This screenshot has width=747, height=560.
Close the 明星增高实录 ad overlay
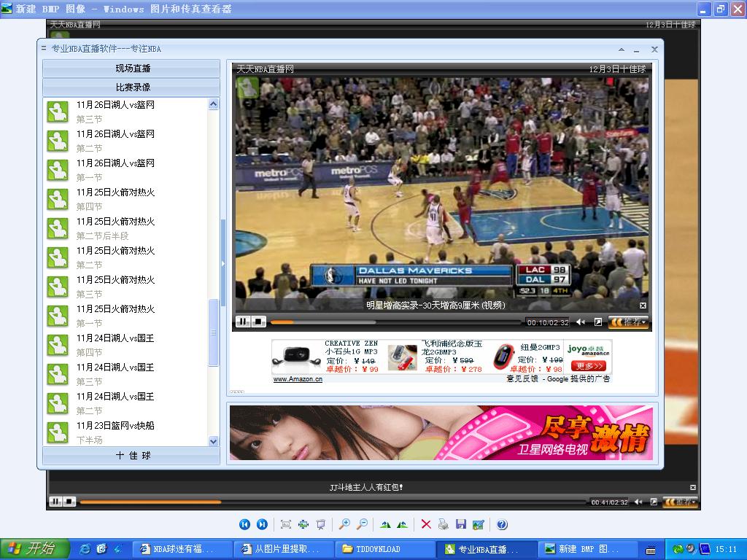pos(643,306)
